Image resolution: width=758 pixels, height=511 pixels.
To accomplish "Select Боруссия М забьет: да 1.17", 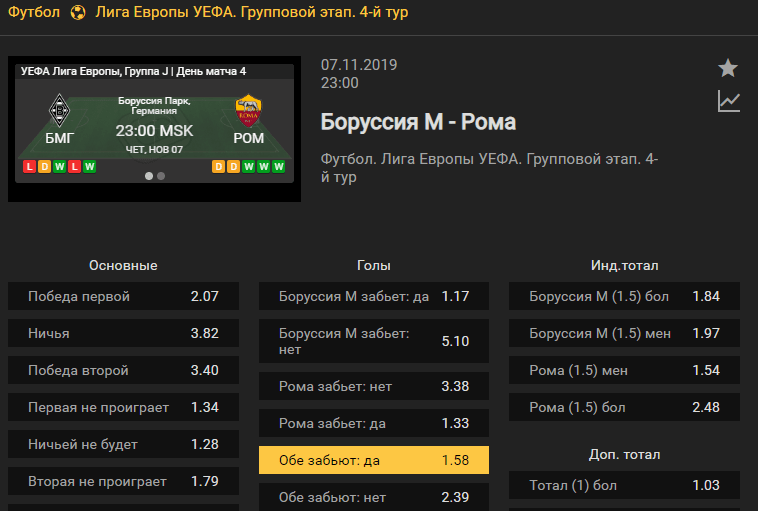I will click(x=374, y=296).
